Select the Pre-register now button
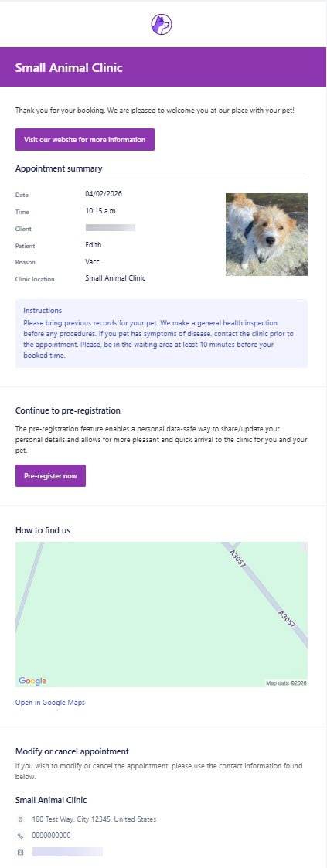The width and height of the screenshot is (327, 868). (50, 475)
